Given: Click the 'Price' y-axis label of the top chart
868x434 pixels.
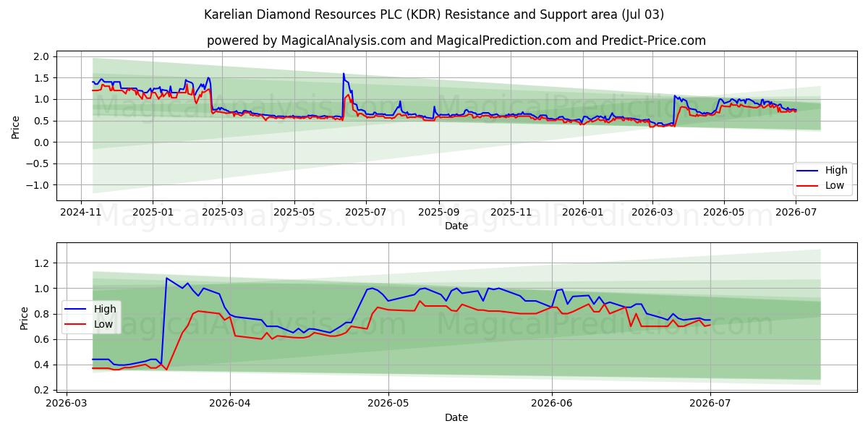Looking at the screenshot, I should [16, 127].
